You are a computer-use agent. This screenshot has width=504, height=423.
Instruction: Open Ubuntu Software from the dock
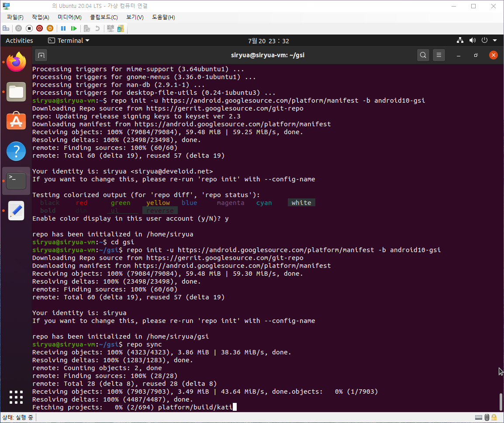16,121
